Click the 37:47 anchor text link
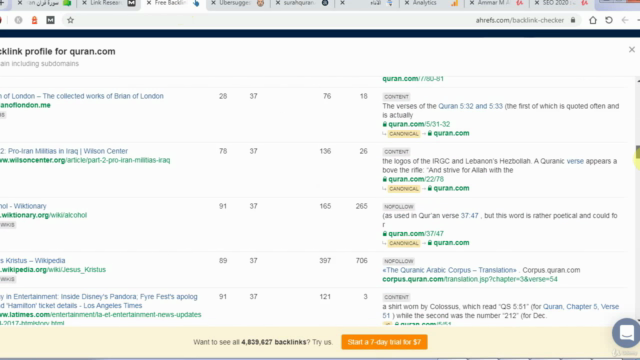Image resolution: width=640 pixels, height=360 pixels. pos(469,216)
